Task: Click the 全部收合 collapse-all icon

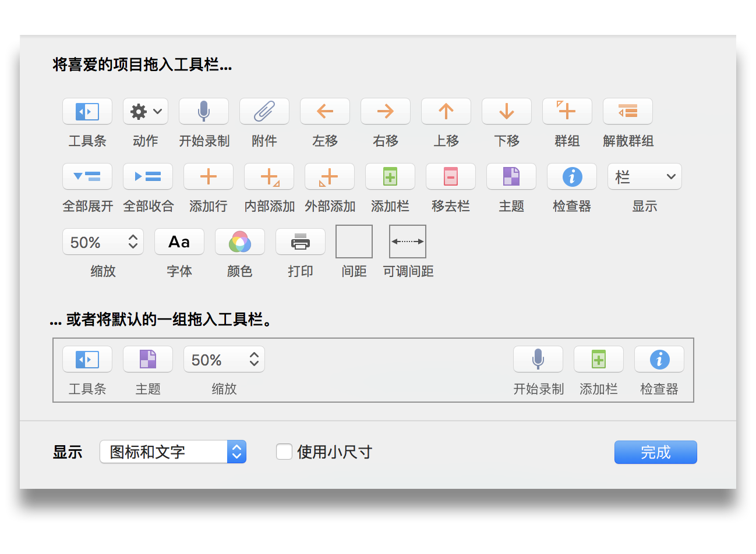Action: click(148, 176)
